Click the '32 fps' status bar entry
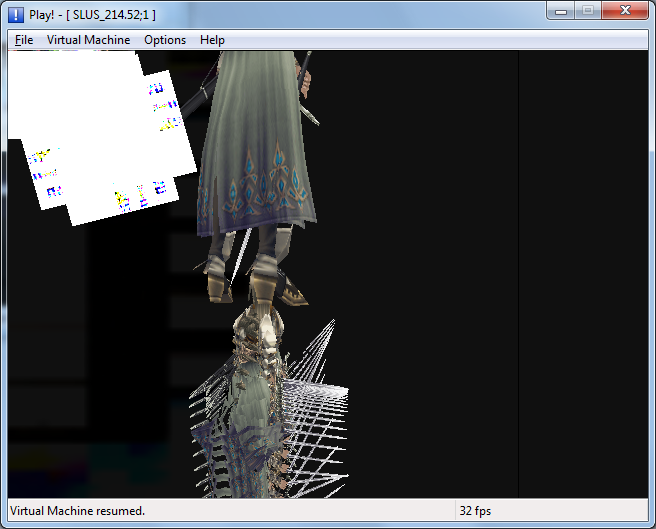 tap(475, 511)
